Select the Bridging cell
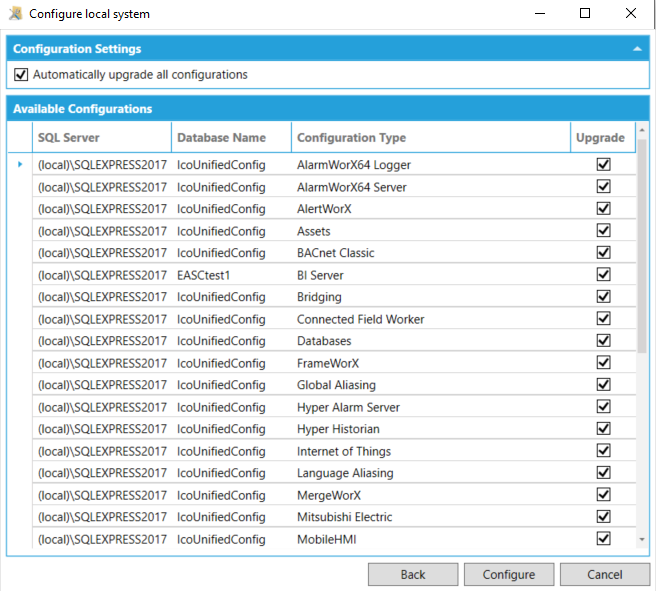This screenshot has width=656, height=591. click(x=431, y=297)
